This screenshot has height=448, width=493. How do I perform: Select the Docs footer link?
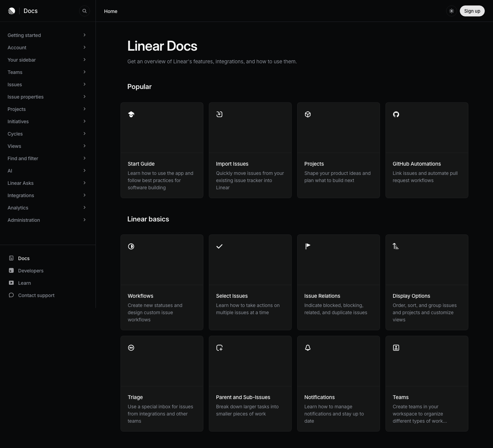24,258
